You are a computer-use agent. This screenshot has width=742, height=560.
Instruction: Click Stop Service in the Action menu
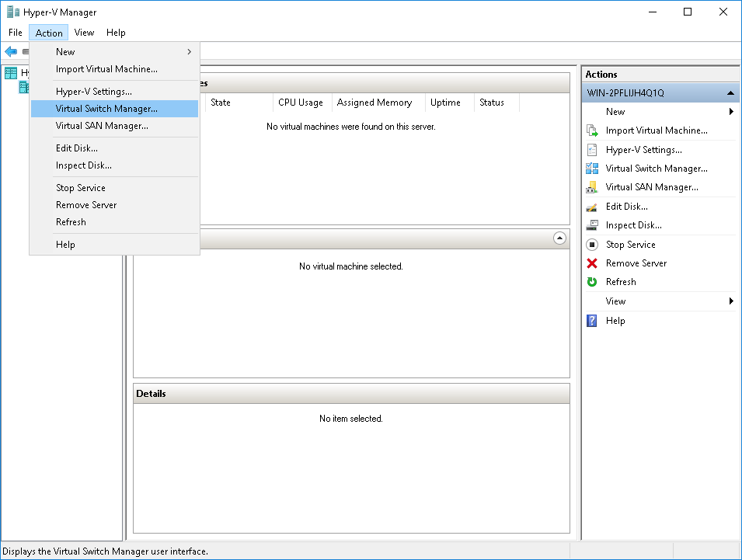point(81,188)
